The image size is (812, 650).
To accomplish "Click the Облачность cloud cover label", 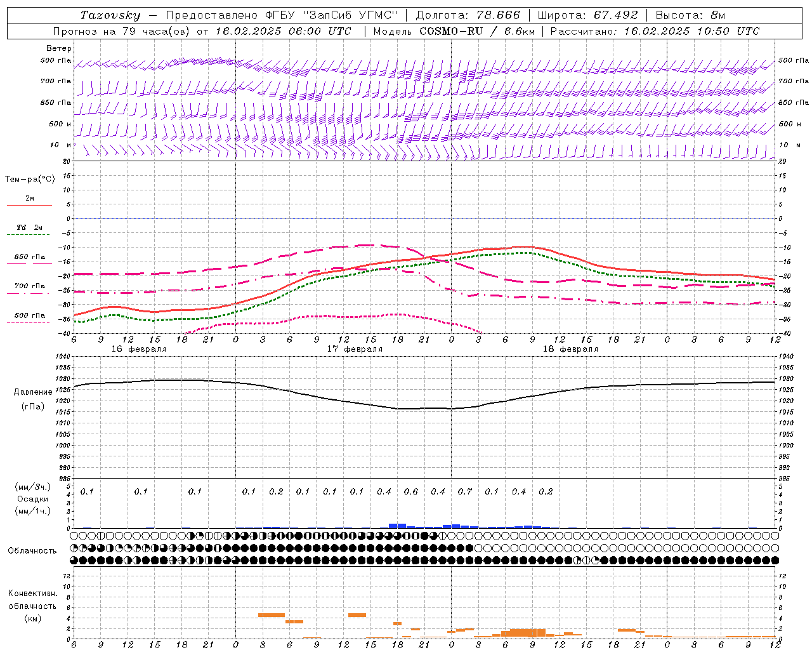I will point(32,550).
